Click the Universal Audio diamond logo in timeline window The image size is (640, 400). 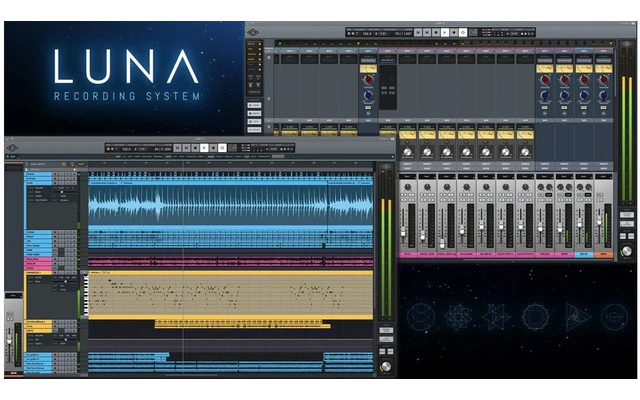[x=12, y=148]
